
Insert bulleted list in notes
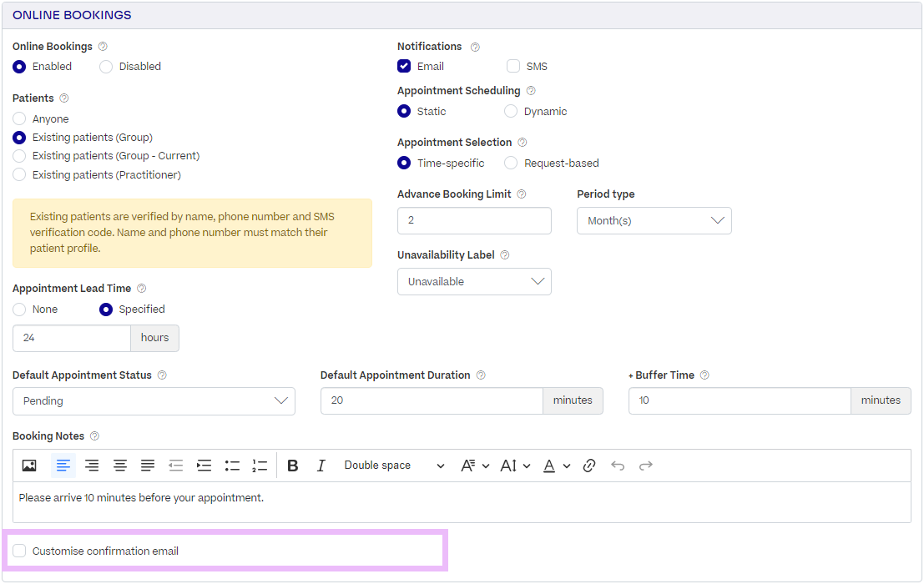point(232,466)
